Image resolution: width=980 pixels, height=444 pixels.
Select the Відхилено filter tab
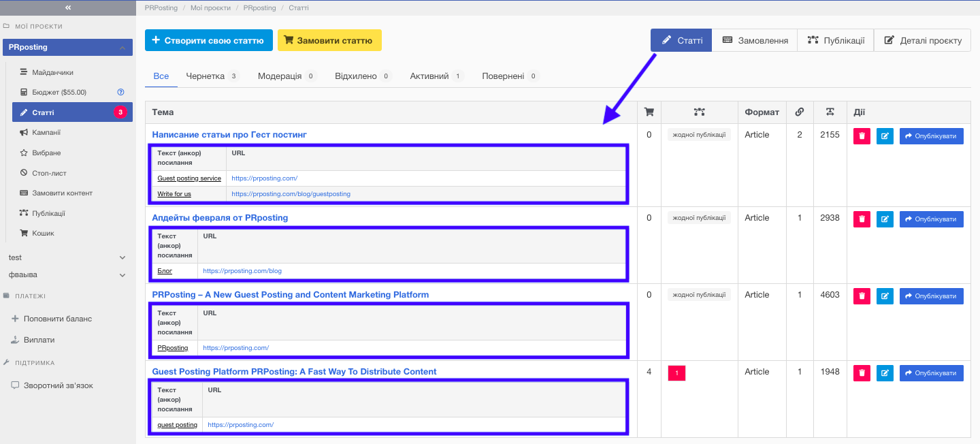point(363,76)
